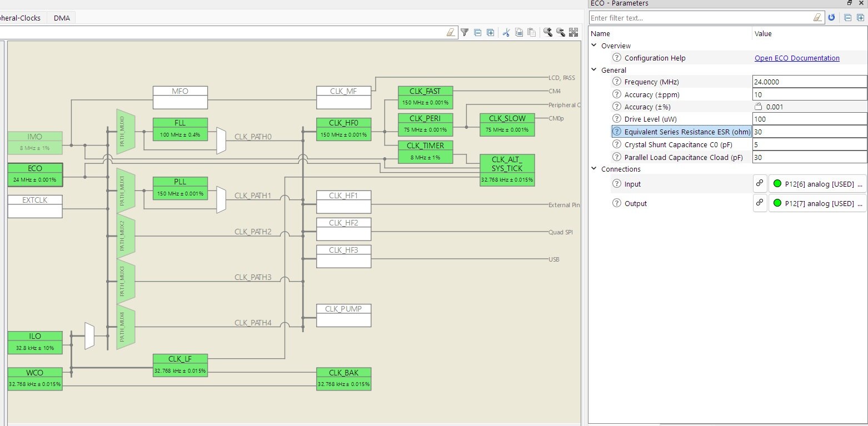Select the CLK_LF block
This screenshot has width=868, height=426.
180,365
